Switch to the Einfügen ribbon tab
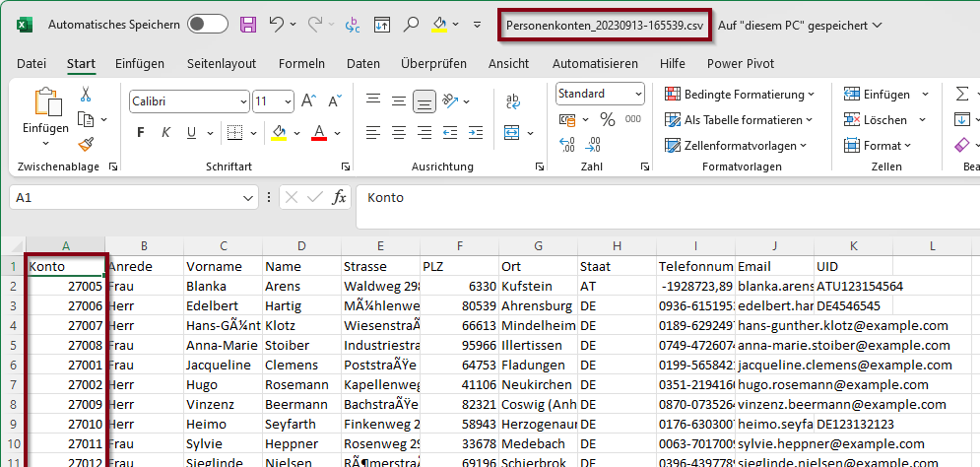Screen dimensions: 980x467 click(140, 64)
